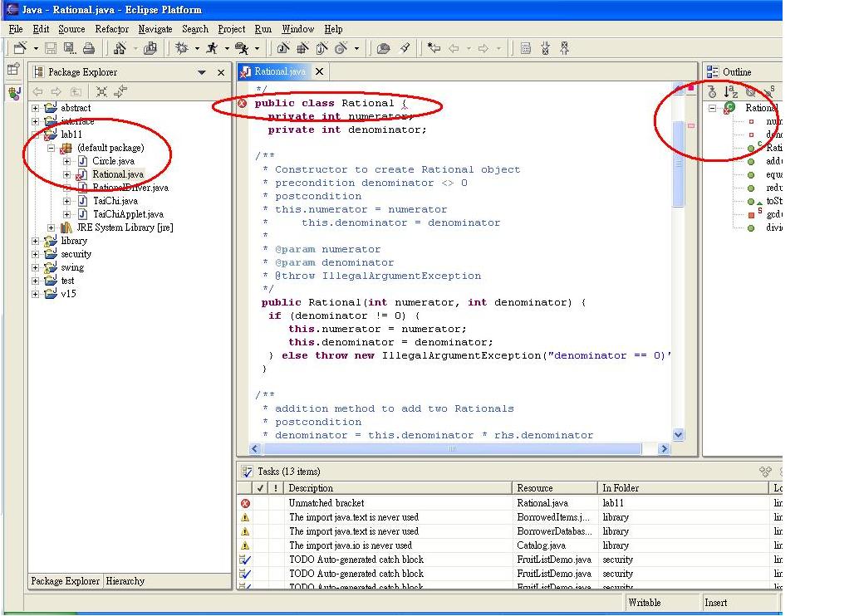
Task: Collapse the Rational class in Outline
Action: [x=713, y=108]
